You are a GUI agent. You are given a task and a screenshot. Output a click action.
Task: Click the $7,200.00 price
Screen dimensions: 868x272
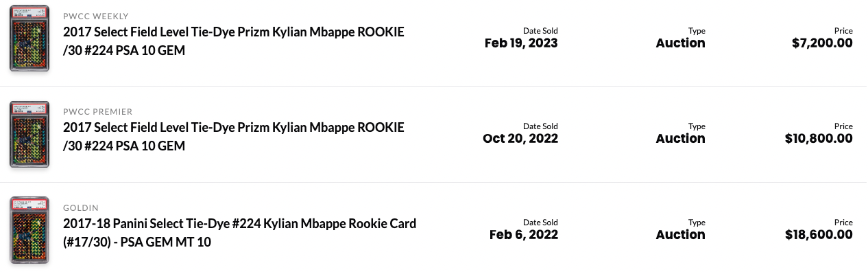822,43
